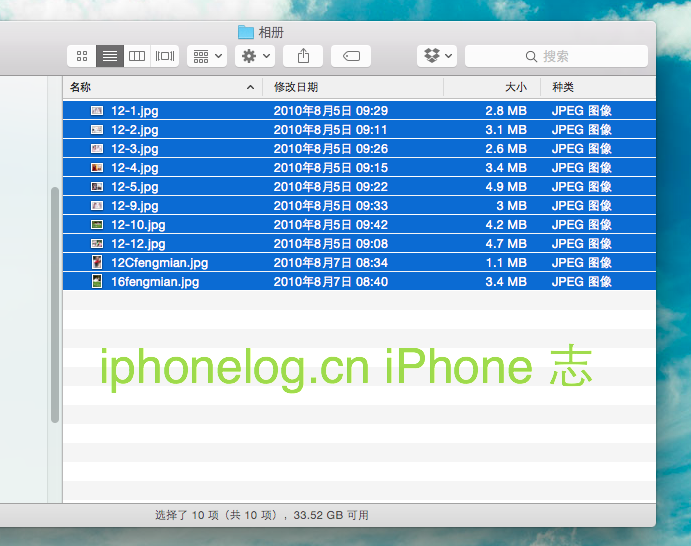Click the 相册 folder title icon
691x546 pixels.
click(245, 32)
